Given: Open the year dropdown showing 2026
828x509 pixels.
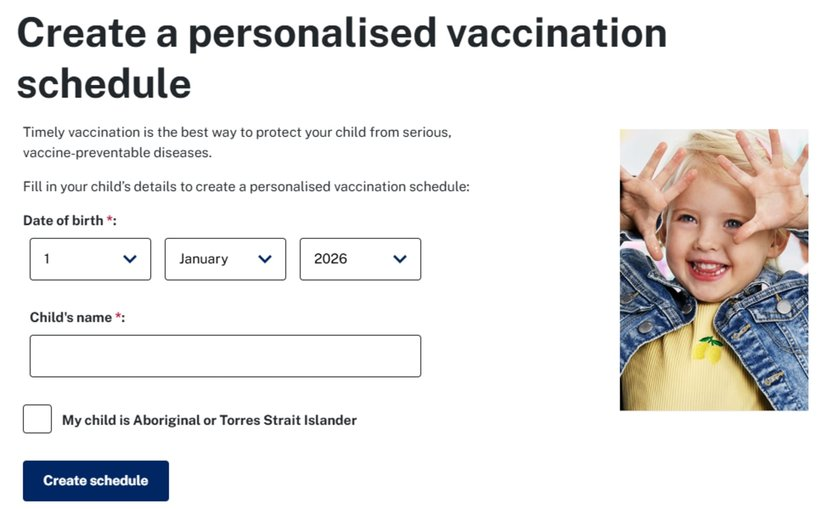Looking at the screenshot, I should coord(360,259).
